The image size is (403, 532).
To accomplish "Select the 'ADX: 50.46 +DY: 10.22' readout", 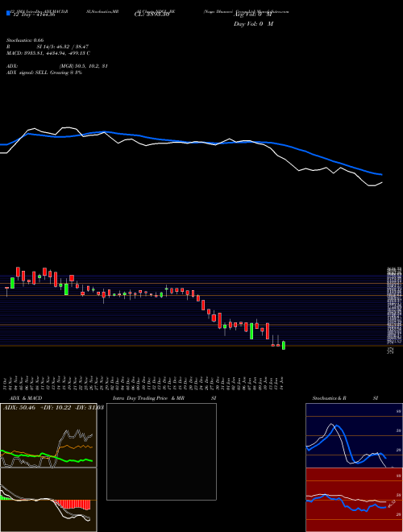I will (37, 408).
